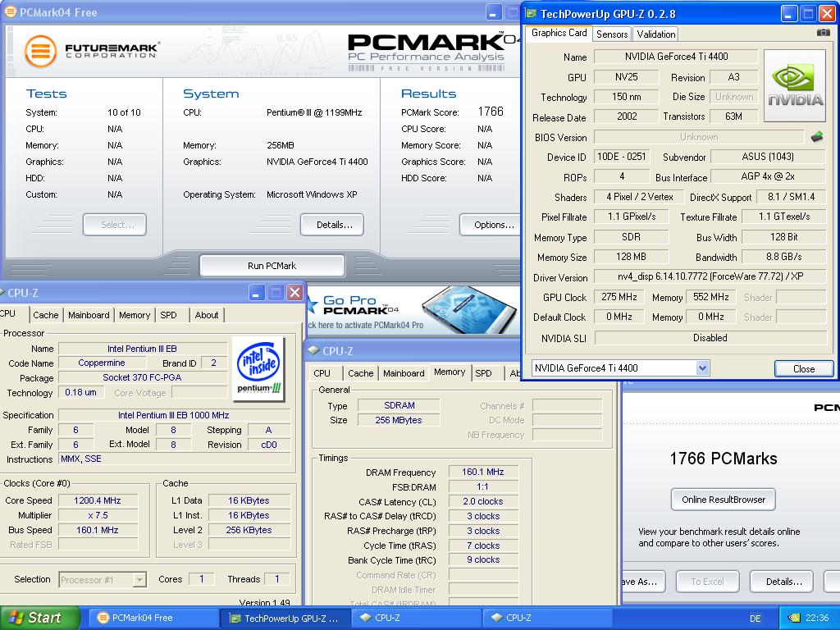Click the GPU name field NVIDIA GeForce4 Ti 4400
The width and height of the screenshot is (840, 630).
tap(676, 57)
